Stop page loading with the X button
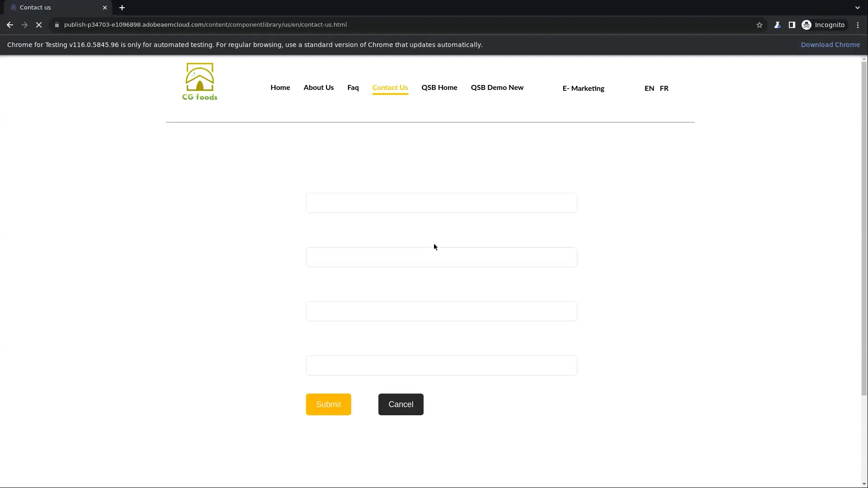 (x=39, y=25)
